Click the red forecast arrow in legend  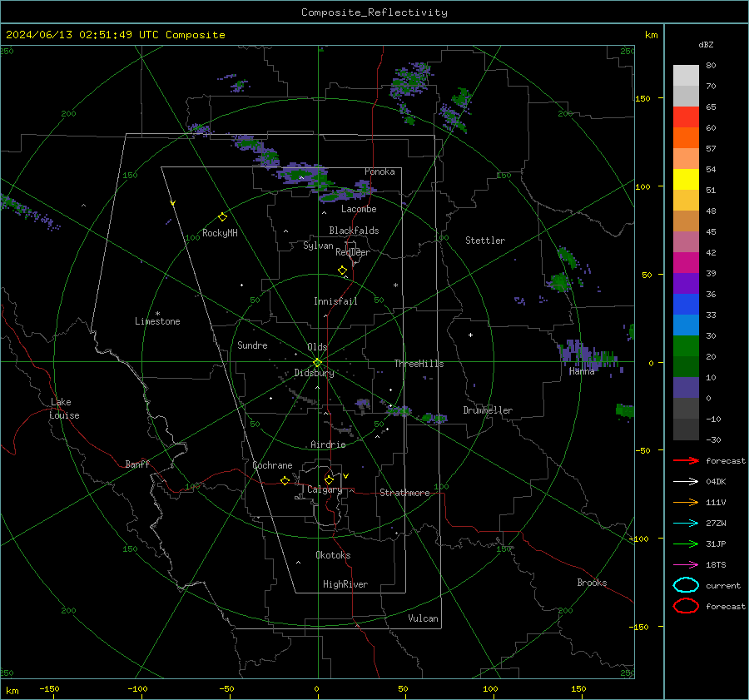(686, 460)
